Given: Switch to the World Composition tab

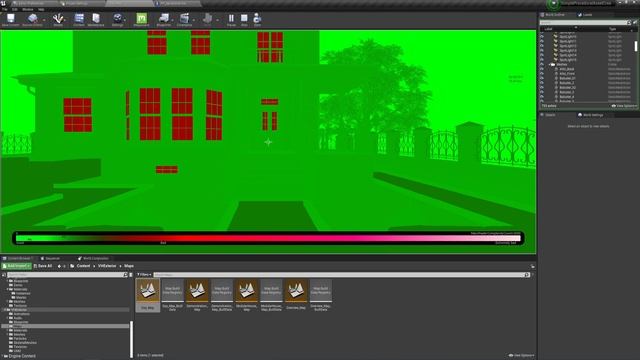Looking at the screenshot, I should (x=93, y=258).
